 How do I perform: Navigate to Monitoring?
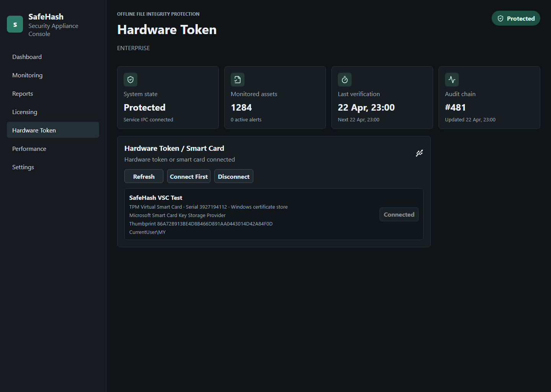coord(27,75)
